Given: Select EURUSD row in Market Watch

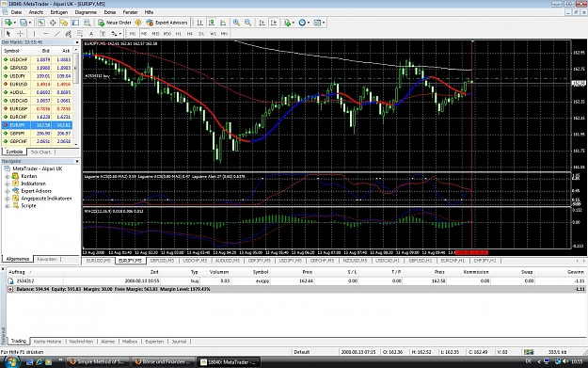Looking at the screenshot, I should click(x=37, y=84).
